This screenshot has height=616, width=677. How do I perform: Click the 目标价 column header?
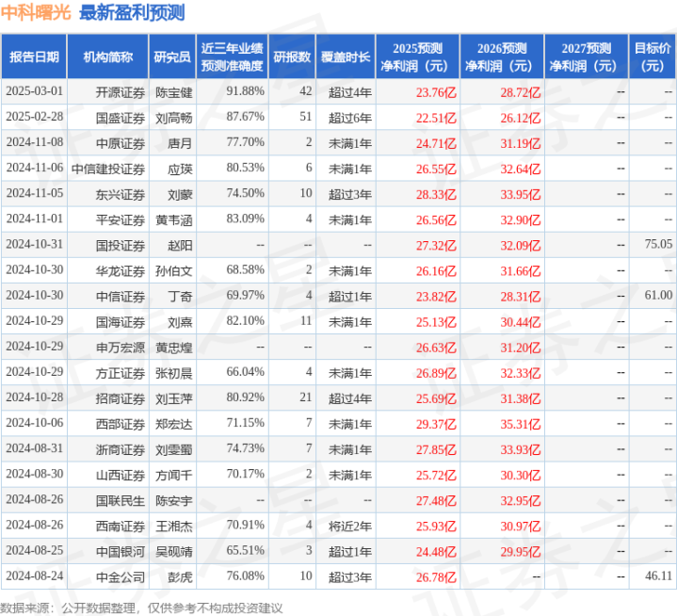[653, 57]
